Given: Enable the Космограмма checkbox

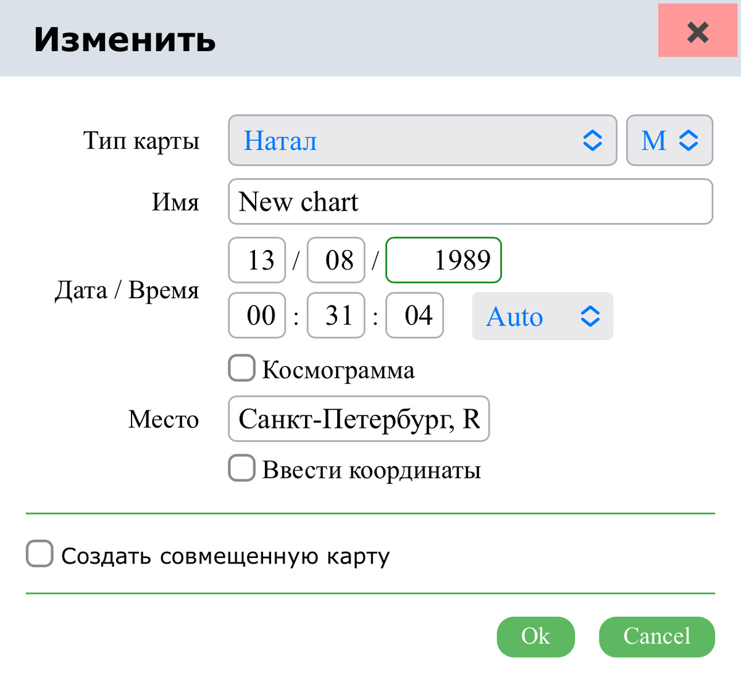Looking at the screenshot, I should point(241,368).
